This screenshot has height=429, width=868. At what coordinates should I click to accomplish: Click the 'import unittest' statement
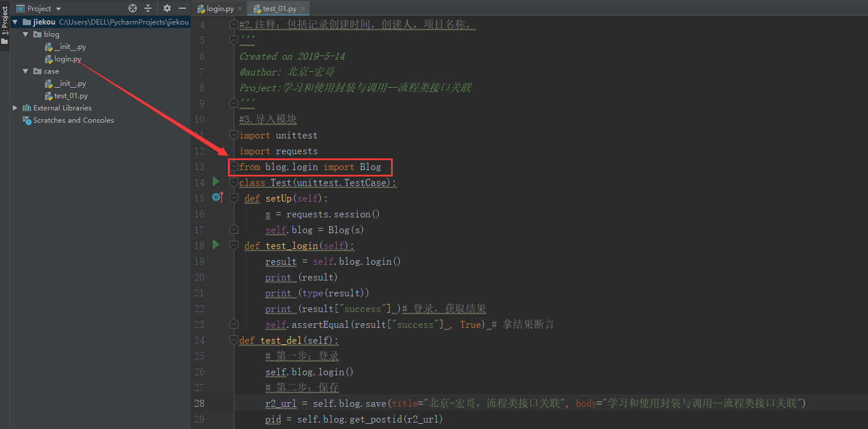(278, 135)
